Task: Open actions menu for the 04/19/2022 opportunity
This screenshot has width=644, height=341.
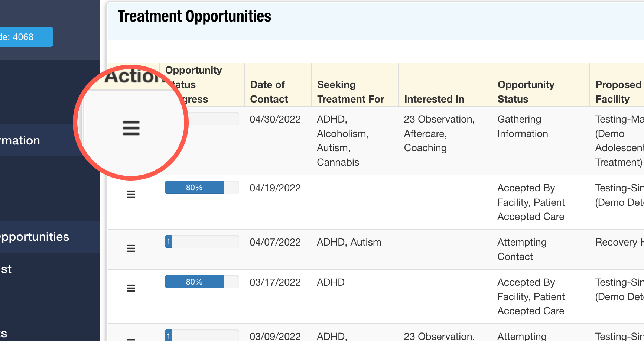Action: [131, 194]
